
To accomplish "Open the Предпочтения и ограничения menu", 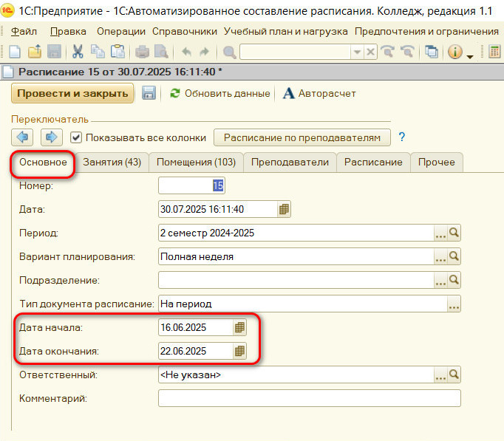I will click(x=426, y=32).
